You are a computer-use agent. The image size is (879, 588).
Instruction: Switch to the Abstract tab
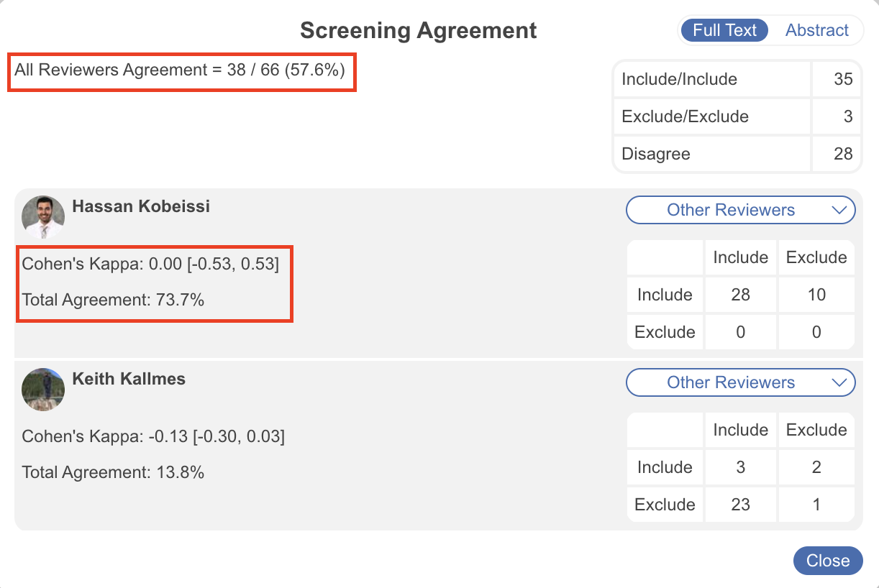point(816,30)
